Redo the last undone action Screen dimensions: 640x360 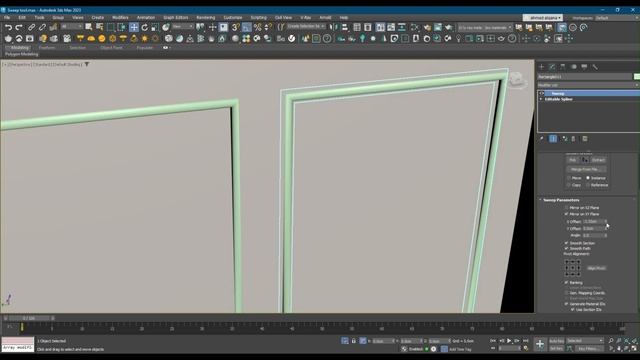pos(19,27)
